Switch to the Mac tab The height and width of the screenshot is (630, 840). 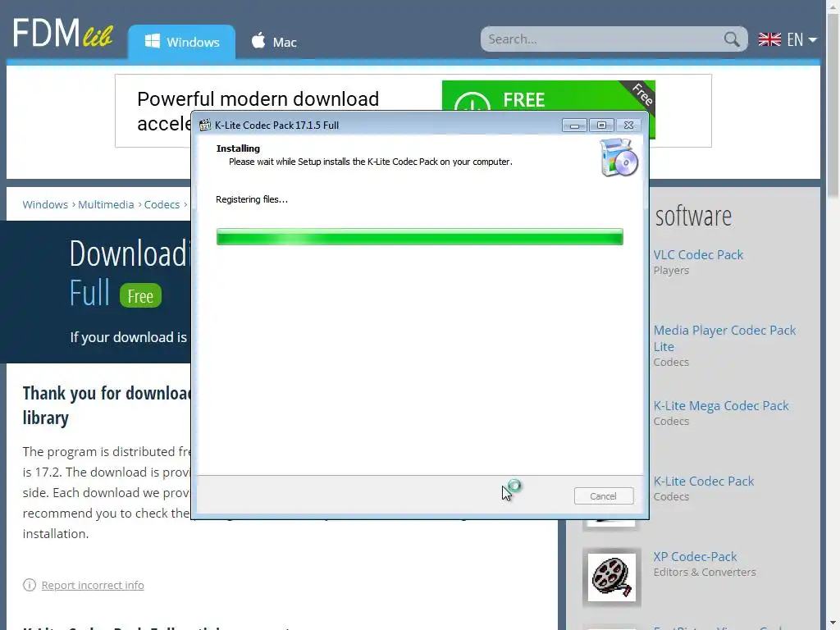coord(274,42)
